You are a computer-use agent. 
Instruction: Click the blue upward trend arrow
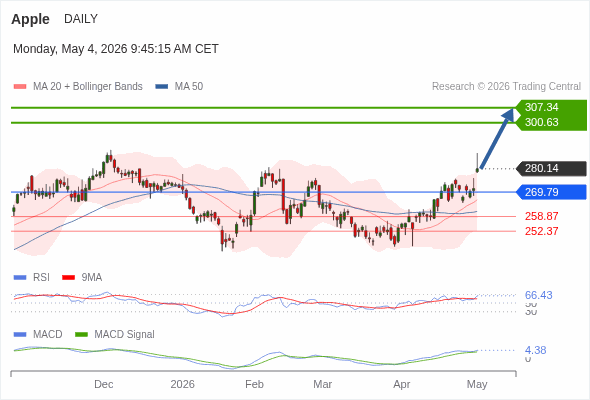(497, 138)
